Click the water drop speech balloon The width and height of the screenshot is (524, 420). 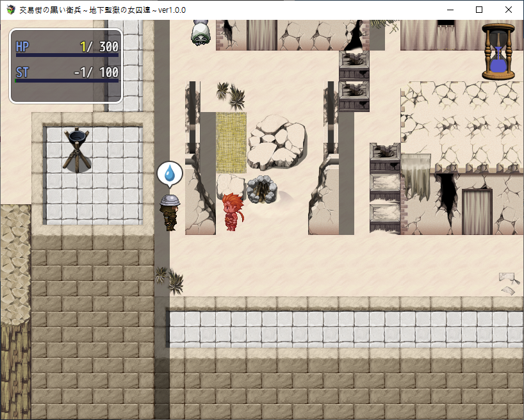pyautogui.click(x=170, y=174)
